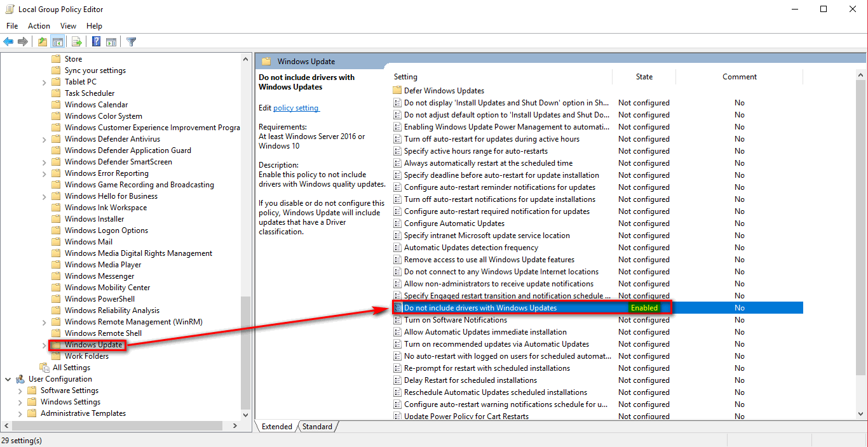868x447 pixels.
Task: Sort by the State column header
Action: (644, 77)
